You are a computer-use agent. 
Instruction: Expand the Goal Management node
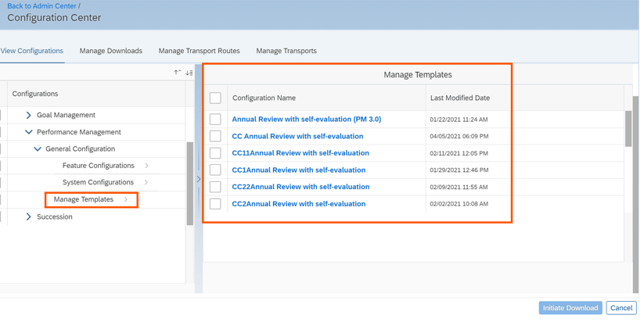point(29,115)
